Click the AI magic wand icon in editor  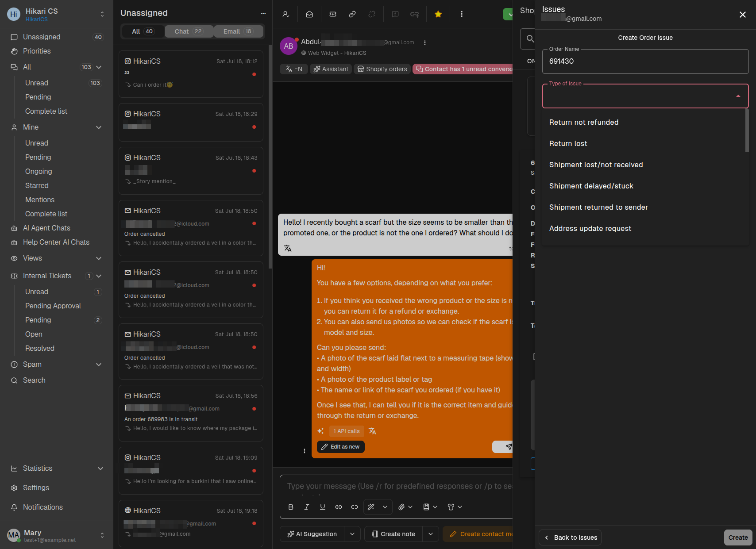pyautogui.click(x=371, y=507)
